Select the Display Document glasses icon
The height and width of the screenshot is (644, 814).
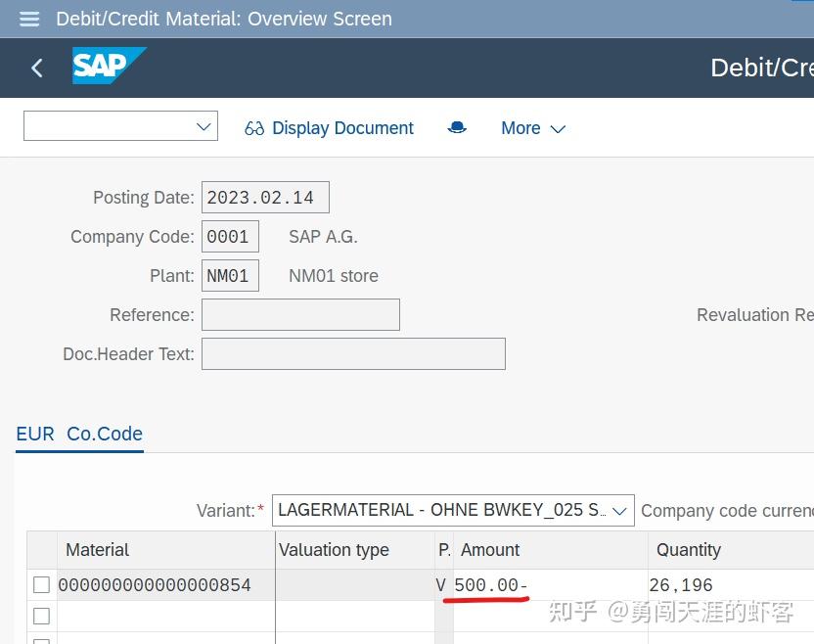coord(254,127)
